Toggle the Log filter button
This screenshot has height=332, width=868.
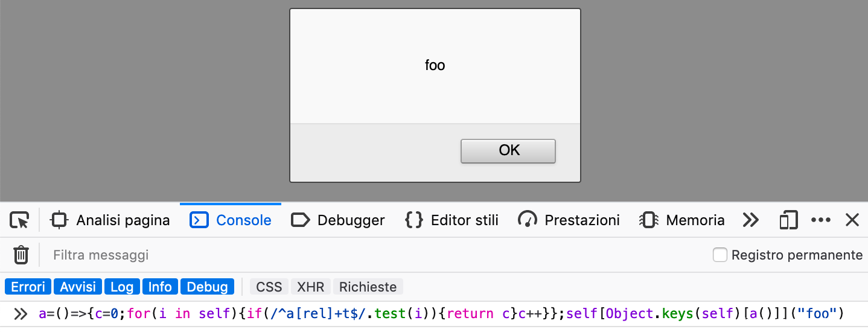(x=123, y=287)
